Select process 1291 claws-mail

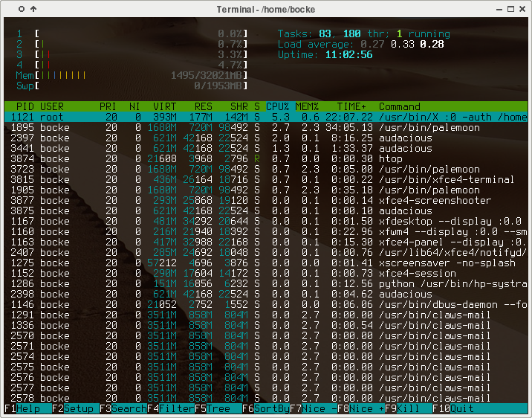click(266, 315)
